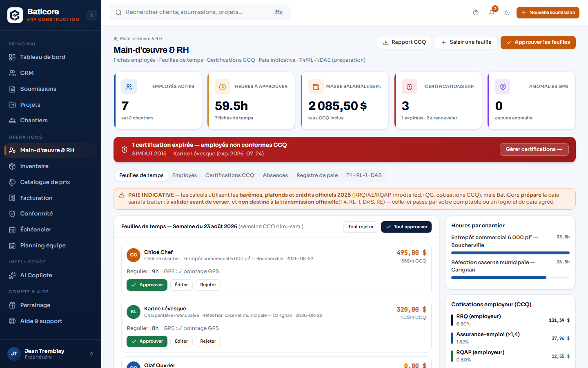Click the Aide & support lifebuoy icon
The image size is (588, 368).
coord(12,321)
